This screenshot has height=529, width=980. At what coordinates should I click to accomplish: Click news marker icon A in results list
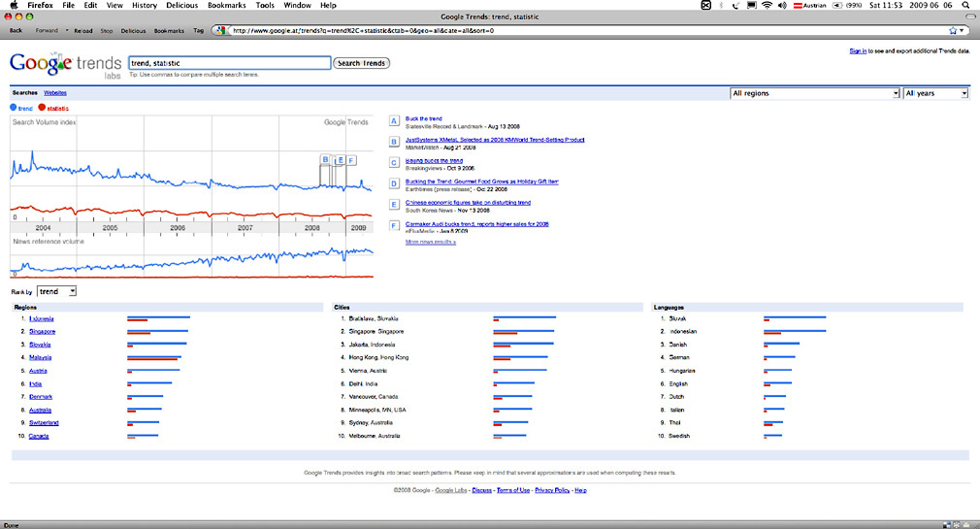(x=393, y=121)
